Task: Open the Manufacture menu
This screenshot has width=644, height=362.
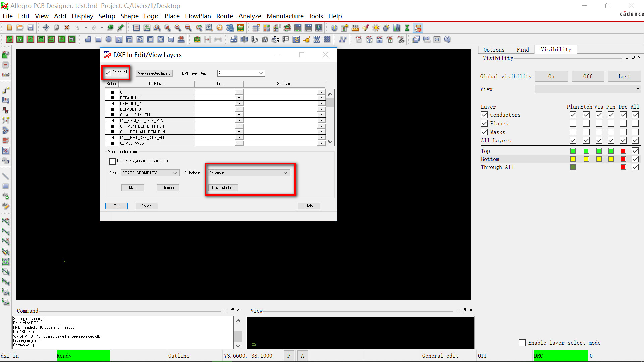Action: coord(285,16)
